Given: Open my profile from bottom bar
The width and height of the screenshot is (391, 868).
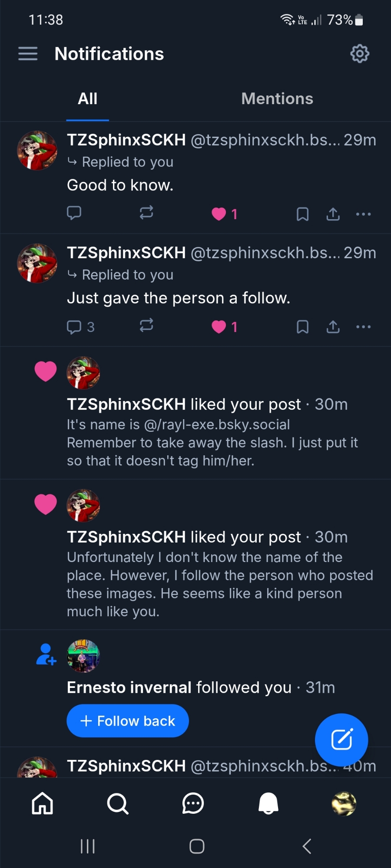Looking at the screenshot, I should (x=344, y=803).
